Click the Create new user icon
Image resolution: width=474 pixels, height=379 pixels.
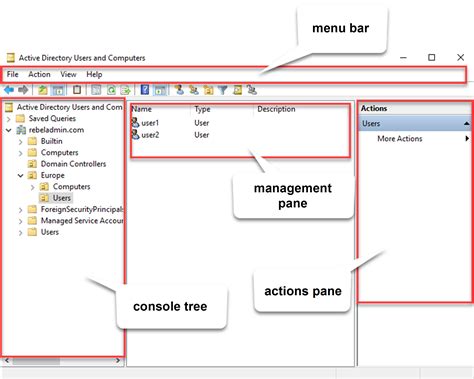[179, 90]
